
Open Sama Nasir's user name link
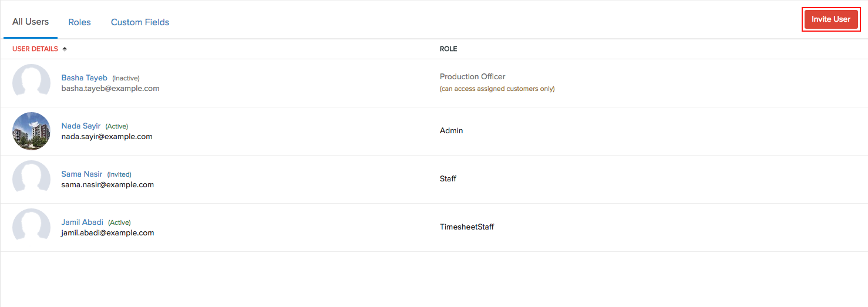82,174
